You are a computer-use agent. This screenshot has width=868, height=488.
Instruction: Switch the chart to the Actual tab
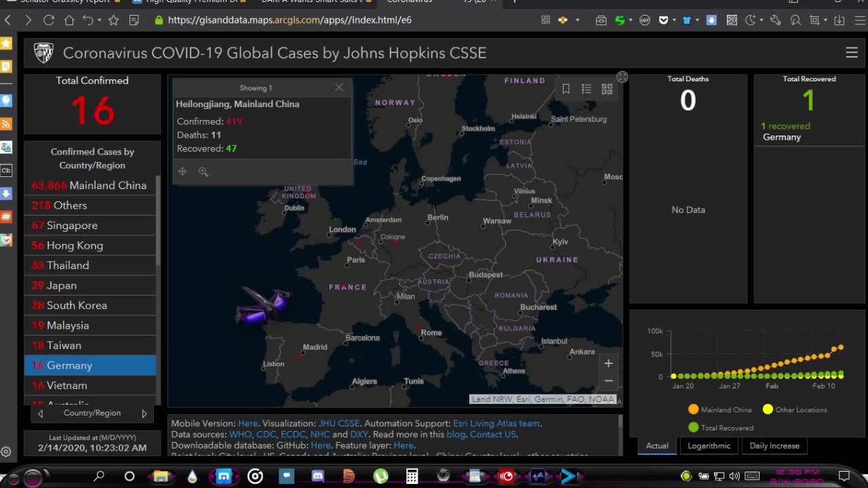click(657, 446)
